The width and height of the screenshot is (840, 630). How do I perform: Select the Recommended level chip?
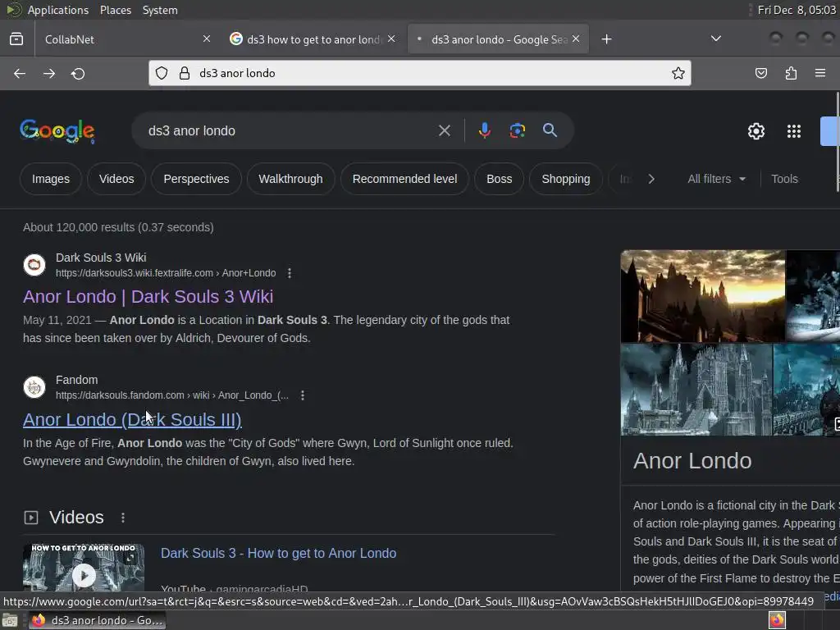point(404,179)
